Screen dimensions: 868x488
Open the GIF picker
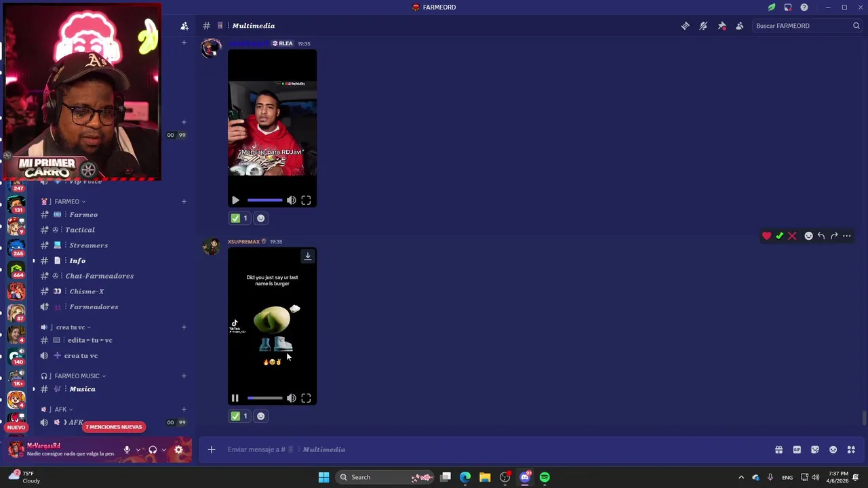coord(797,449)
